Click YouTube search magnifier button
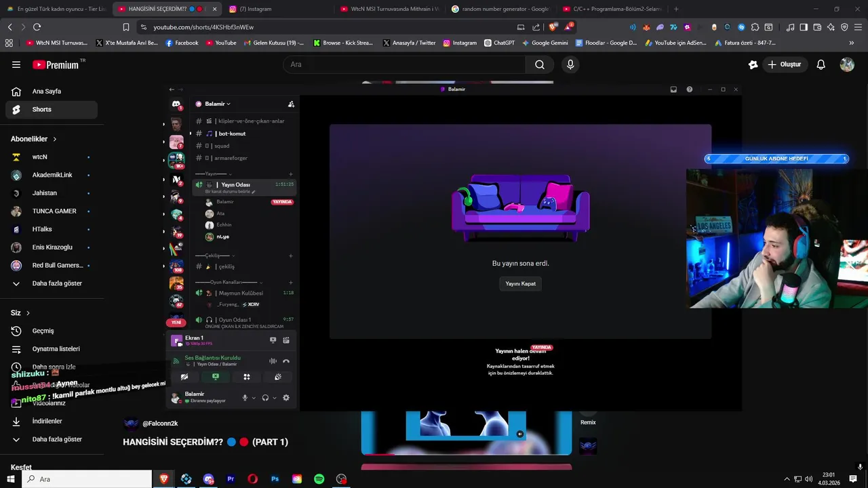 click(540, 64)
